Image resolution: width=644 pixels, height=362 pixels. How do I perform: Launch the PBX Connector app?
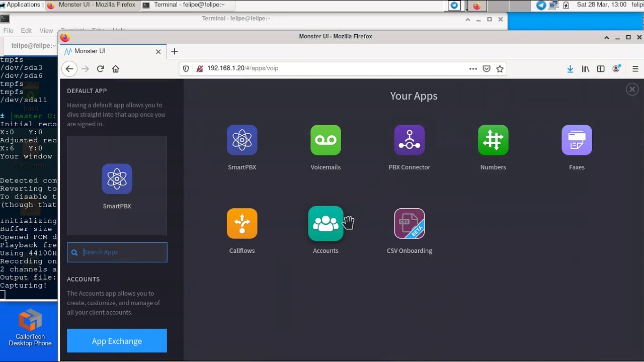click(x=409, y=140)
